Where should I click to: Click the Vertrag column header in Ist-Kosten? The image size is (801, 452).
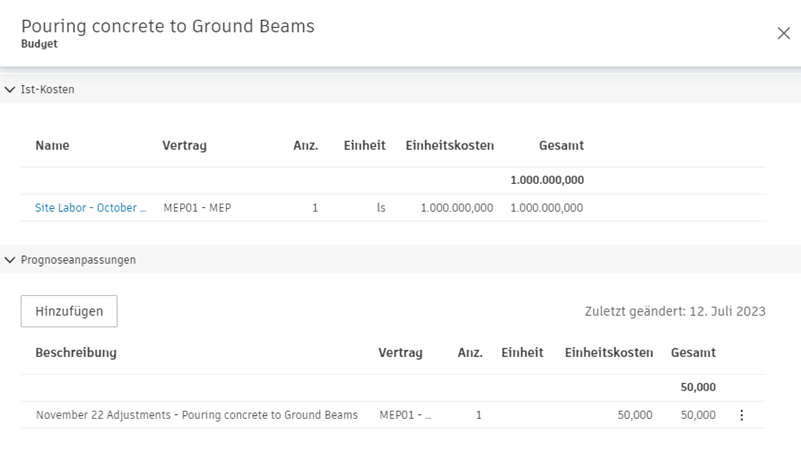point(184,146)
